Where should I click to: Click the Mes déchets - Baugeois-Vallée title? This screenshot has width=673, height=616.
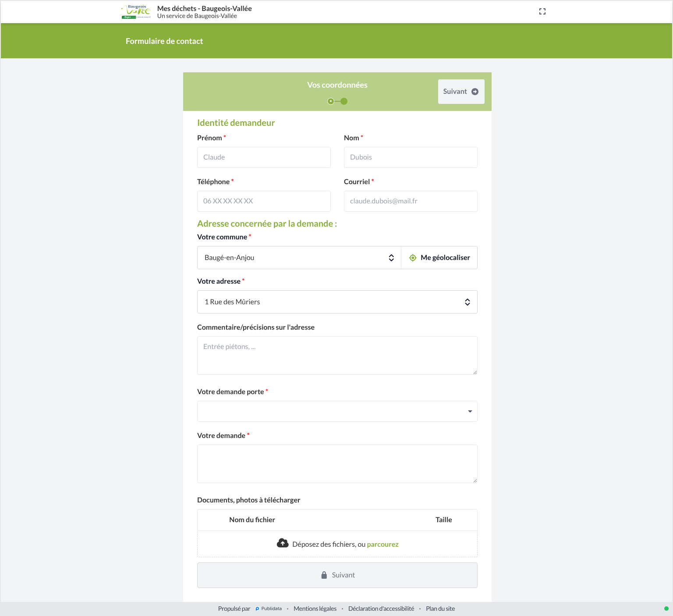pos(205,8)
